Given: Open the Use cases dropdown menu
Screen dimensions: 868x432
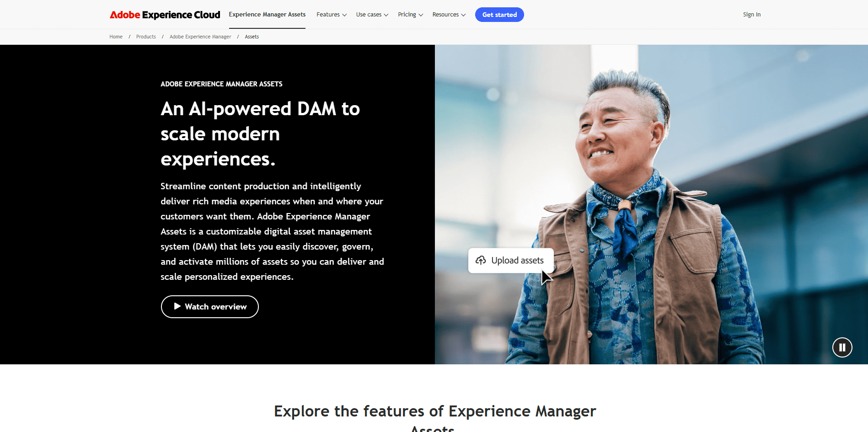Looking at the screenshot, I should tap(372, 15).
